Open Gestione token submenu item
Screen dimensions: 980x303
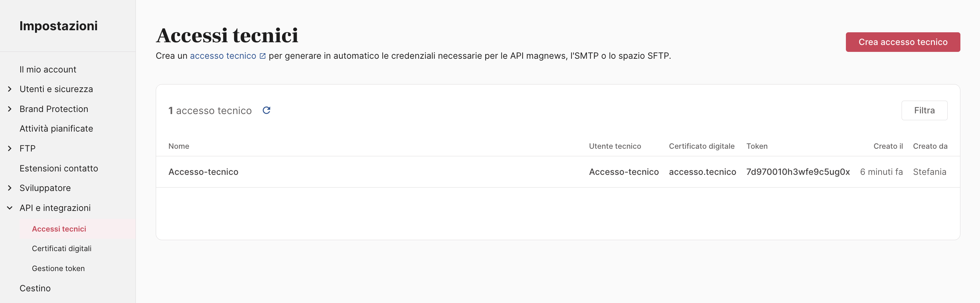[58, 268]
